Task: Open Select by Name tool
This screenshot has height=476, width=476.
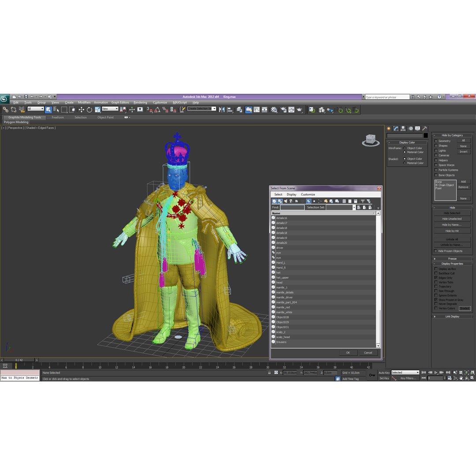Action: tap(56, 110)
